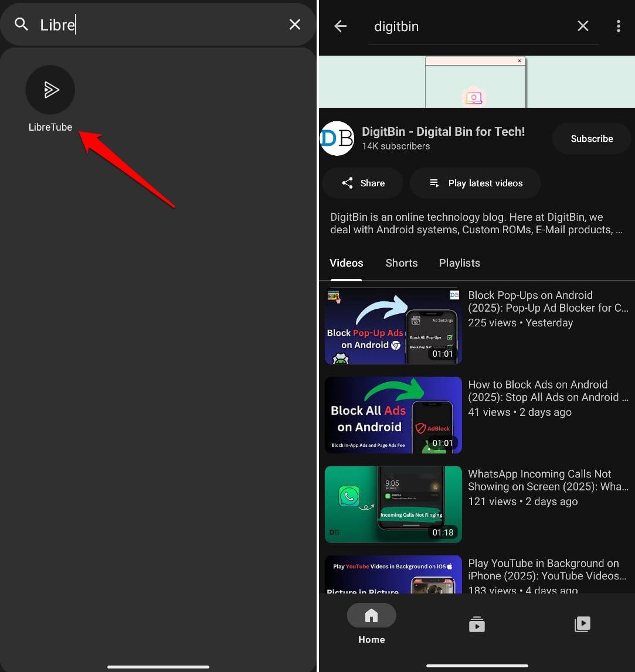Tap the search magnifier icon in app drawer

[21, 25]
